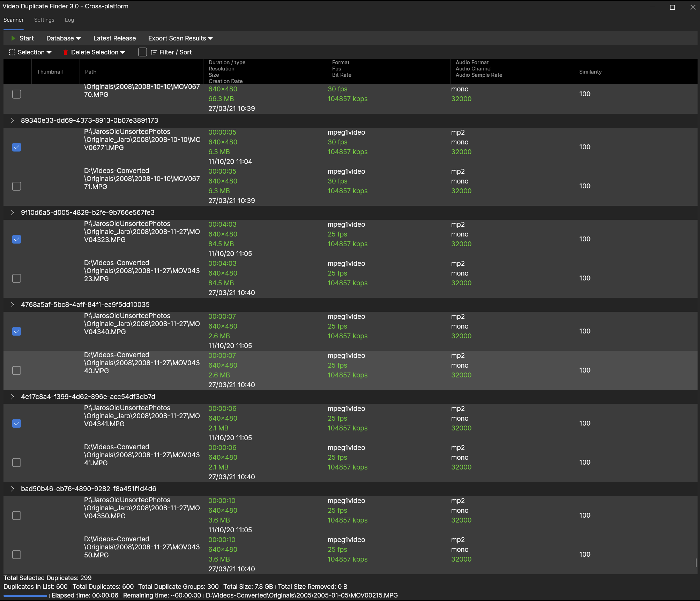The image size is (700, 601).
Task: Toggle the Filter / Sort checkbox
Action: point(142,52)
